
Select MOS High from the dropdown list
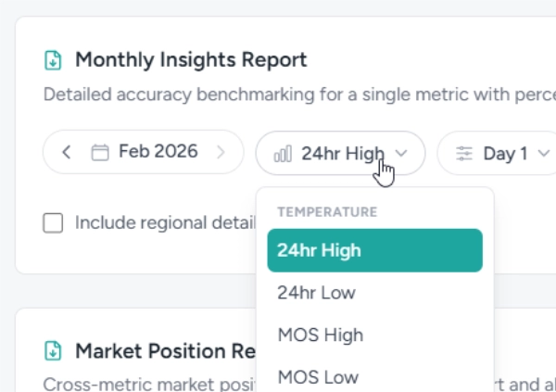(x=320, y=335)
